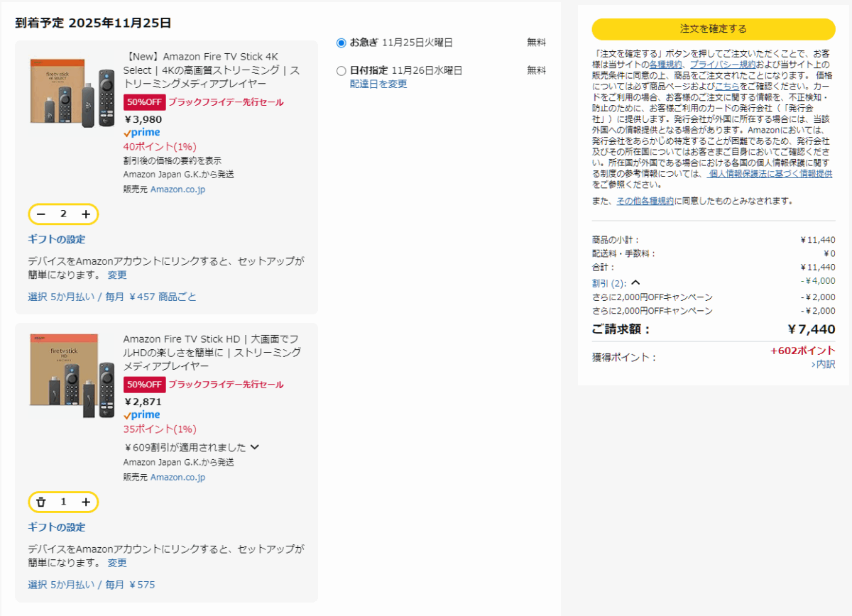Select 日付指定 delivery on November 26

[342, 71]
